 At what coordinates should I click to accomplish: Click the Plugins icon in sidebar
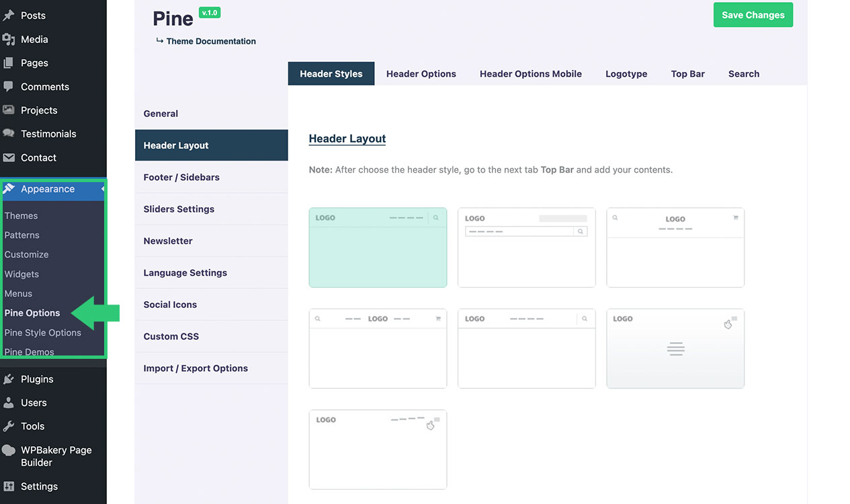click(x=9, y=379)
